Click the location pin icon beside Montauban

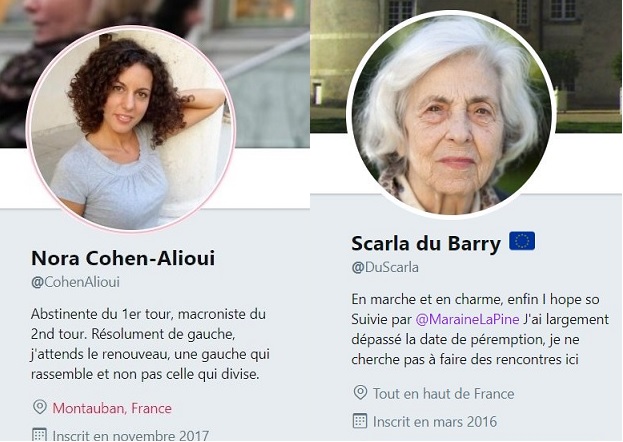(40, 407)
